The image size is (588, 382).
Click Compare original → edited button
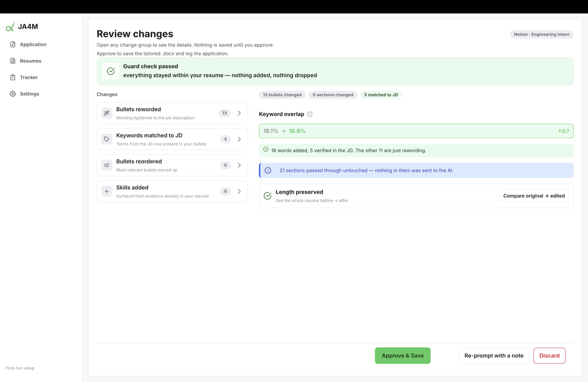pyautogui.click(x=534, y=196)
